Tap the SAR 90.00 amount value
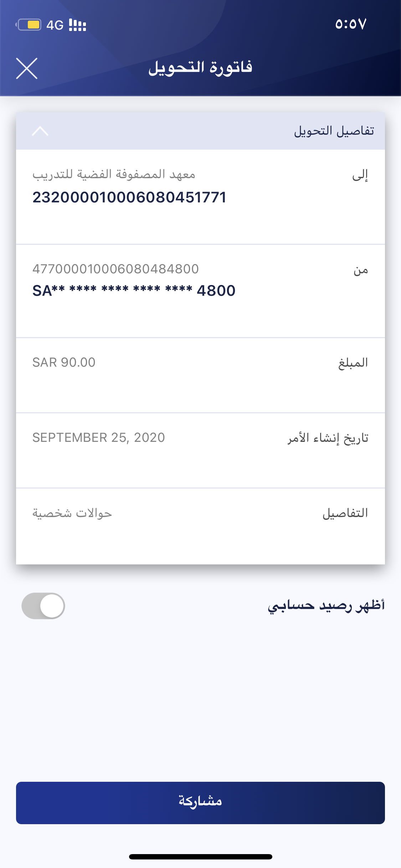 tap(64, 362)
